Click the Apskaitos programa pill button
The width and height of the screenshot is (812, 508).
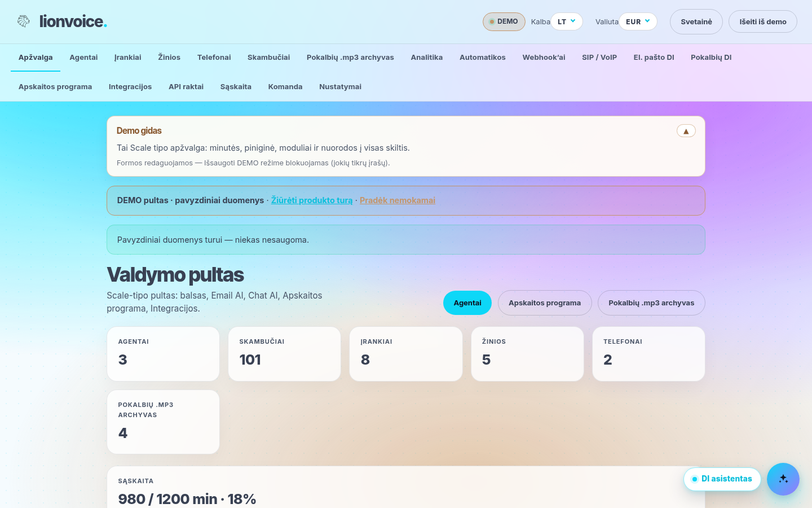pos(545,303)
